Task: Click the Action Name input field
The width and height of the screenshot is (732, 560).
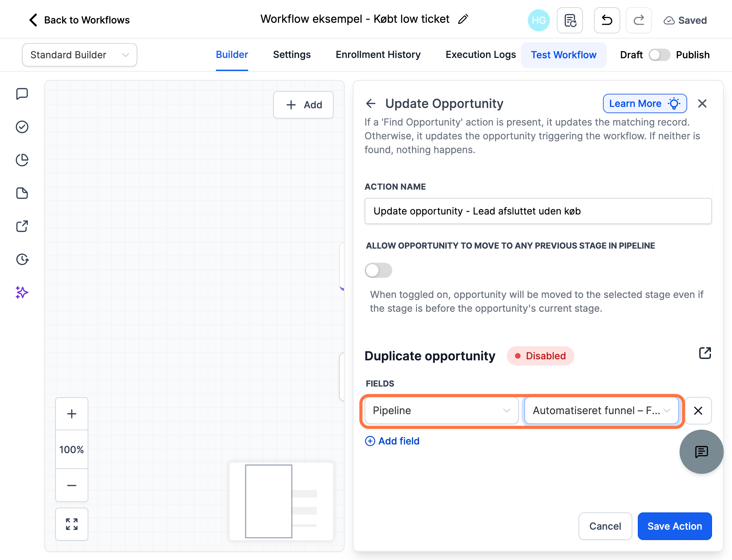Action: pos(538,211)
